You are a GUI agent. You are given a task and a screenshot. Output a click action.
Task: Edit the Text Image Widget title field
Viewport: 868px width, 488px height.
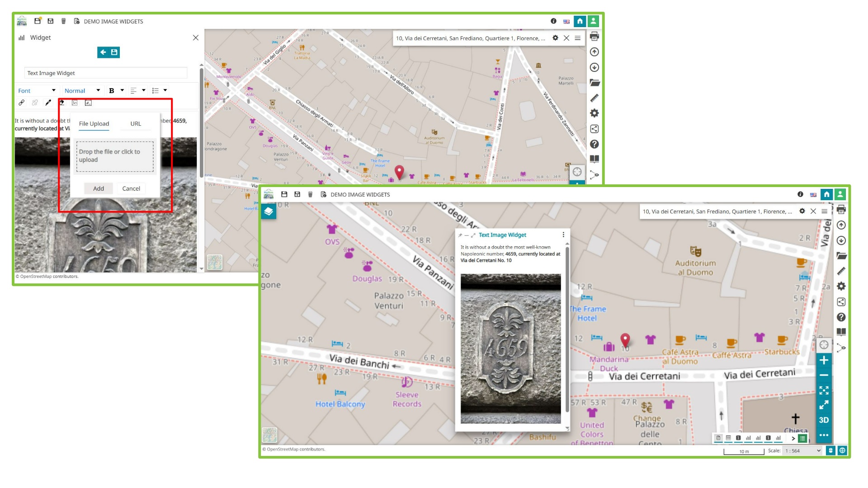[106, 73]
